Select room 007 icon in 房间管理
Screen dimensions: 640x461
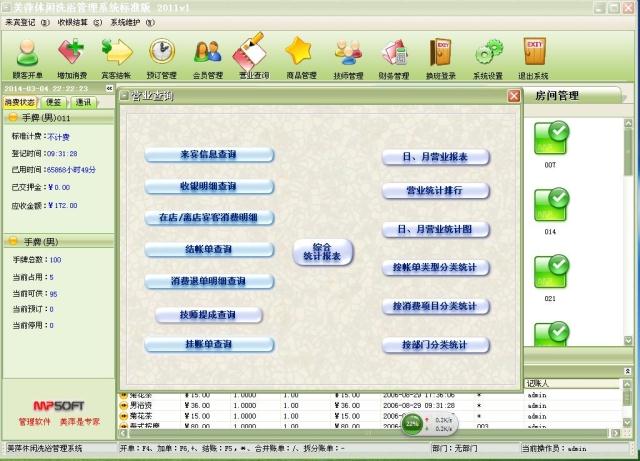tap(551, 138)
